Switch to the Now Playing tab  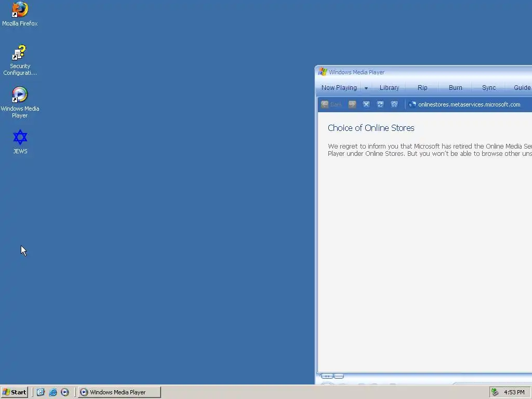[x=339, y=88]
